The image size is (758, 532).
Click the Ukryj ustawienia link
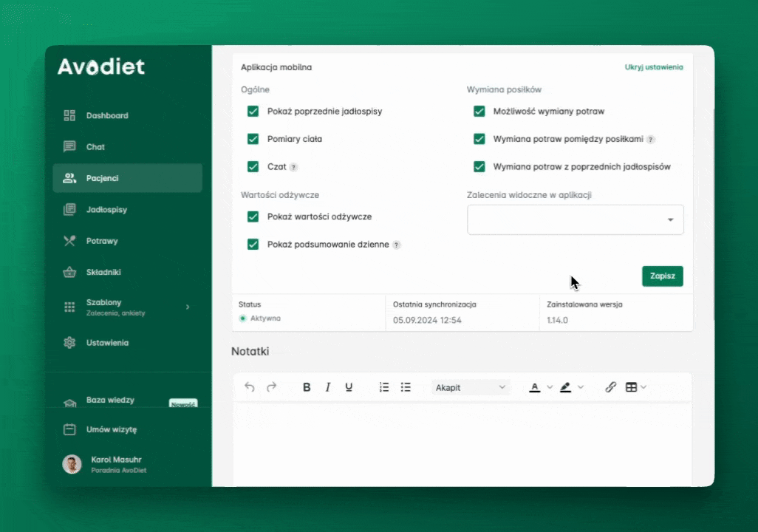653,67
